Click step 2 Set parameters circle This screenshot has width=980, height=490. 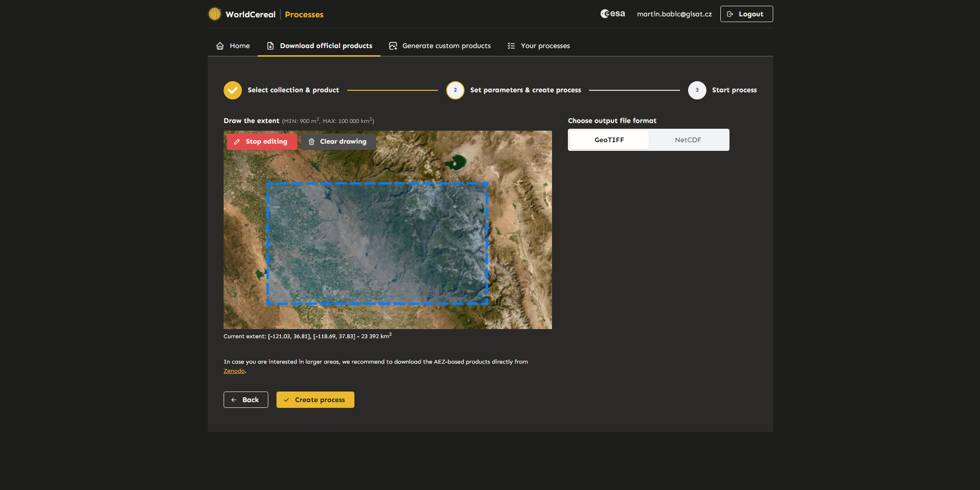pyautogui.click(x=455, y=90)
